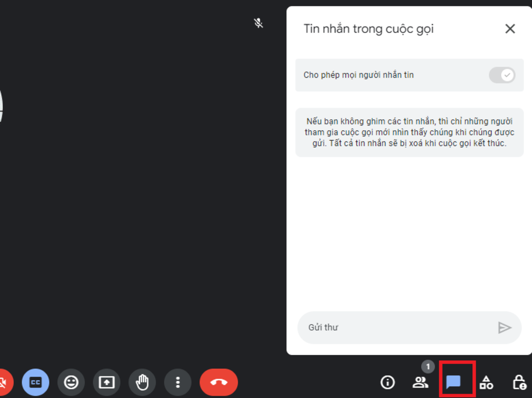The width and height of the screenshot is (532, 398).
Task: Open the three-dot more options menu
Action: pos(177,383)
